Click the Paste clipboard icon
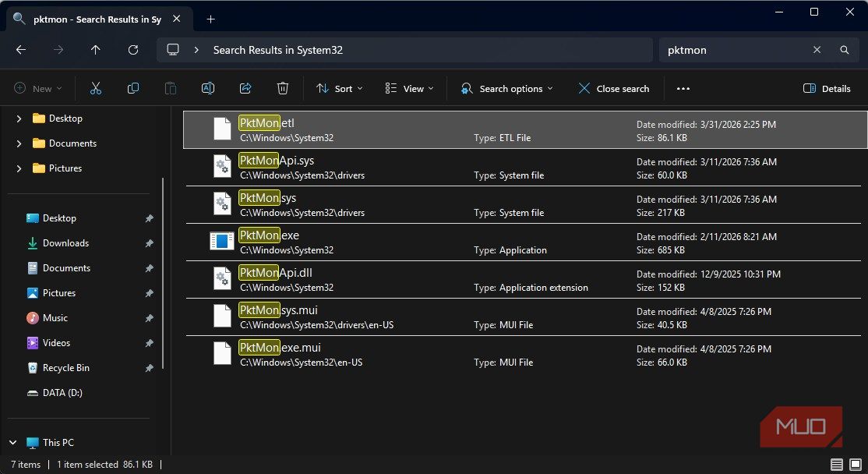Viewport: 868px width, 474px height. pyautogui.click(x=171, y=89)
